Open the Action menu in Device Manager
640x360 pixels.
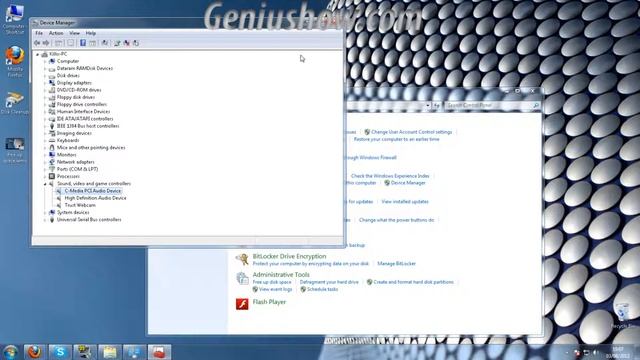56,33
